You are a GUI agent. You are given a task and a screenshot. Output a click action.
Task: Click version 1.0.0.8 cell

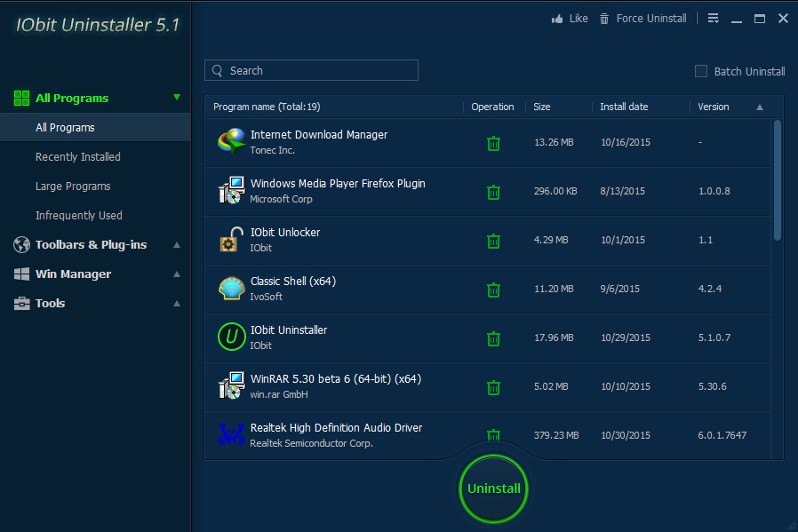click(x=714, y=191)
